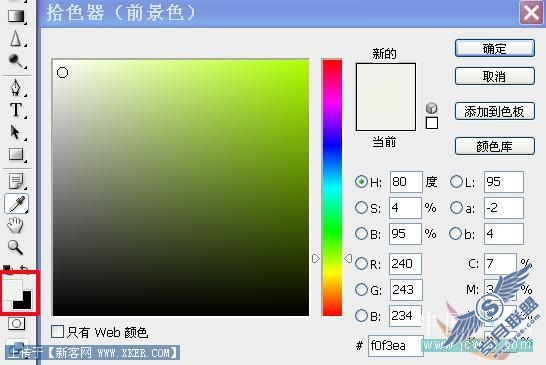546x365 pixels.
Task: Click the S value field showing 4
Action: (x=405, y=208)
